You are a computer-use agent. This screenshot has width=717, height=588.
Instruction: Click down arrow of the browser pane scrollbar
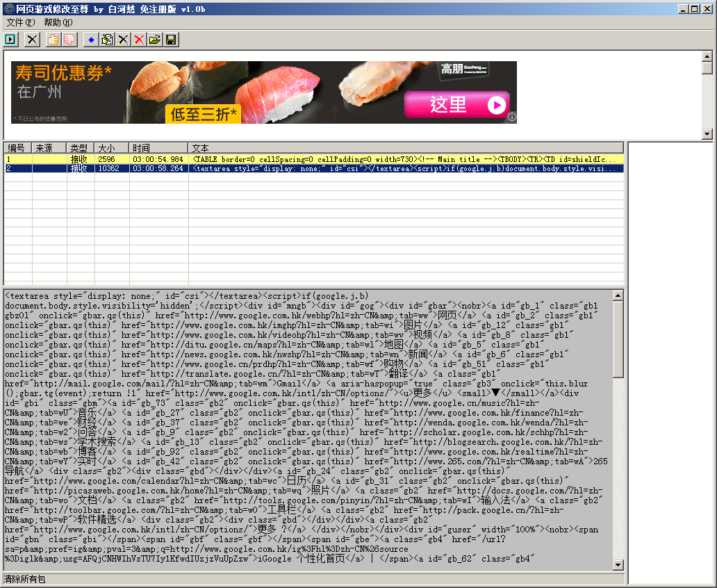pos(707,134)
